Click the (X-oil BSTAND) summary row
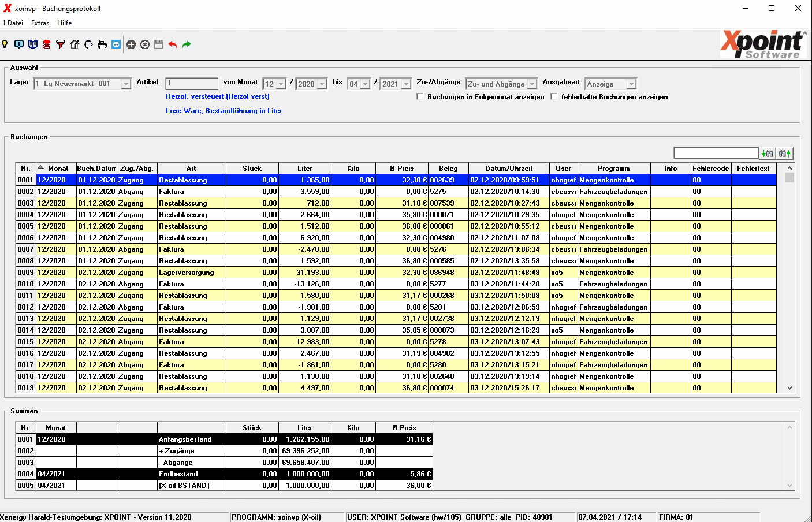This screenshot has height=522, width=812. tap(224, 486)
